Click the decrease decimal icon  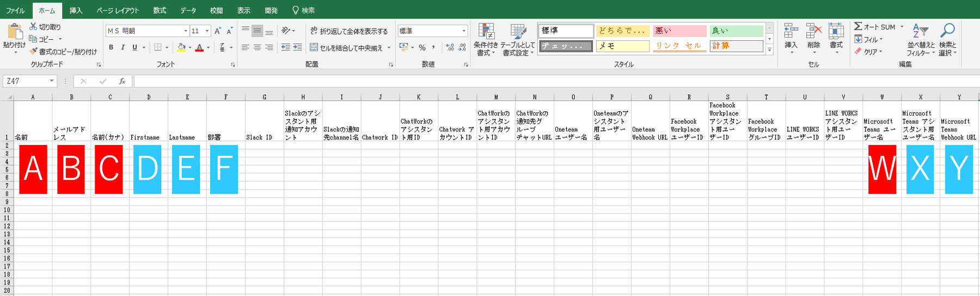(462, 47)
